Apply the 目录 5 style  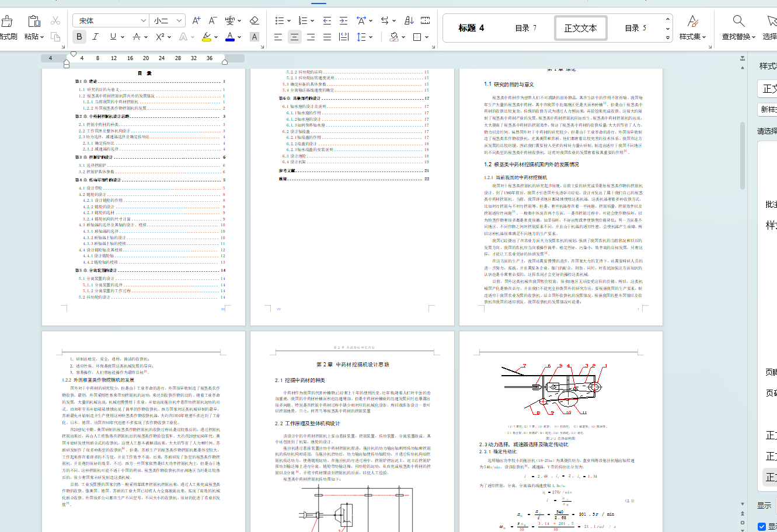[636, 28]
